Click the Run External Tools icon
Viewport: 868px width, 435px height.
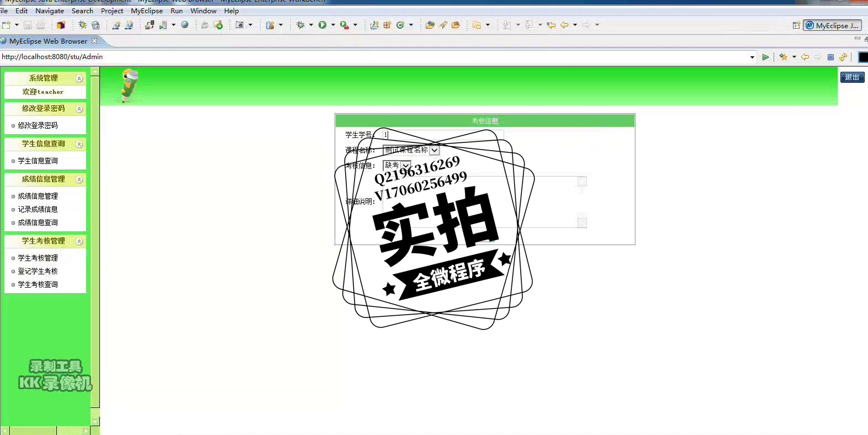(x=345, y=25)
